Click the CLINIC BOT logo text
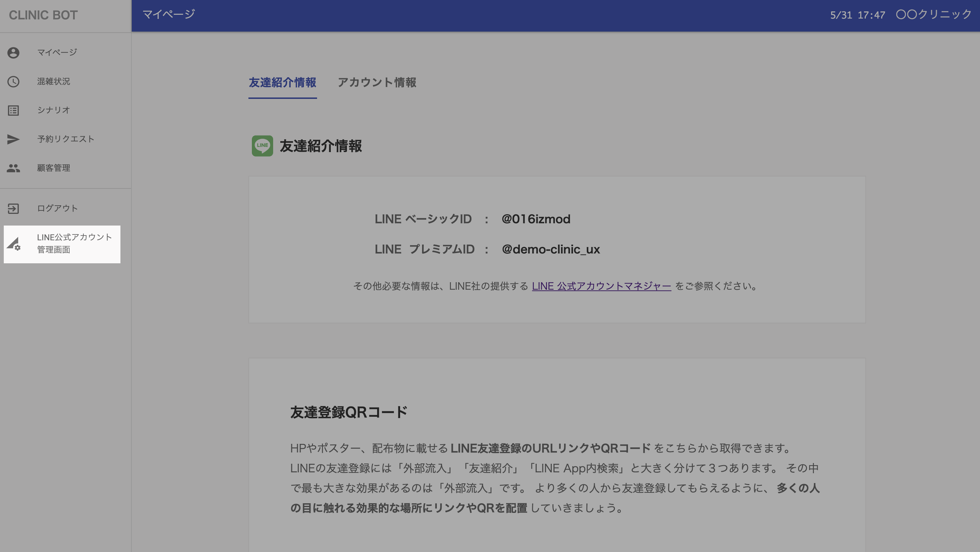Image resolution: width=980 pixels, height=552 pixels. [x=43, y=15]
